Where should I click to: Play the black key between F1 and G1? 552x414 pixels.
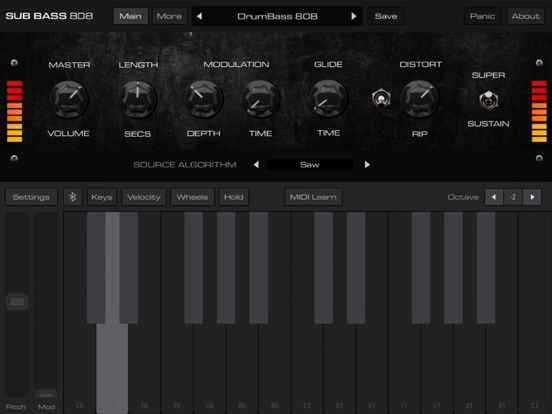(421, 268)
